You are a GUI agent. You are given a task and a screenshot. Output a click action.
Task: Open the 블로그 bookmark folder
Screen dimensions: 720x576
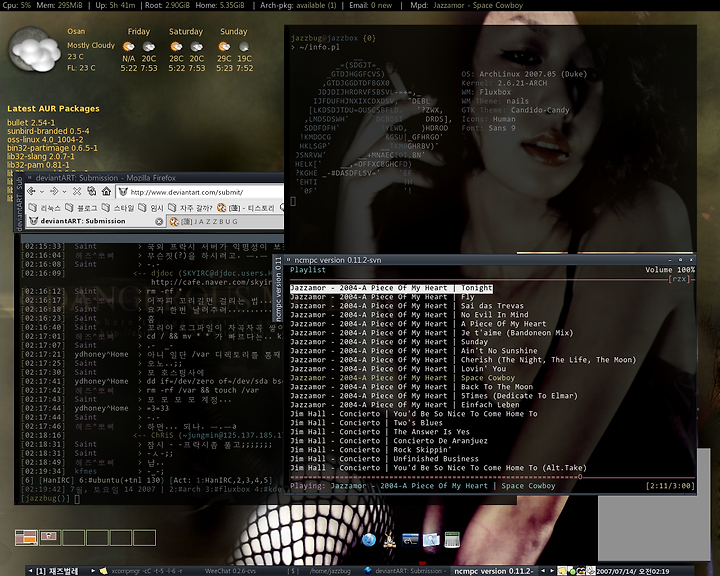(x=81, y=208)
